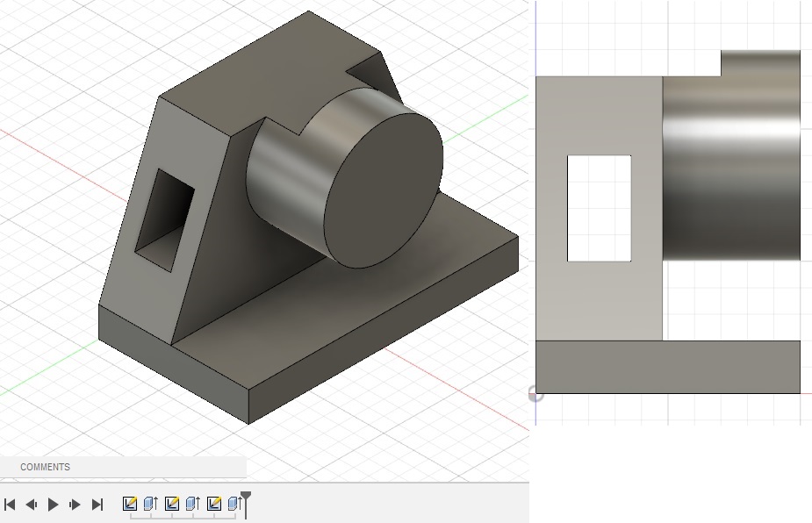Select the first extrude feature in timeline
This screenshot has width=812, height=523.
(151, 504)
